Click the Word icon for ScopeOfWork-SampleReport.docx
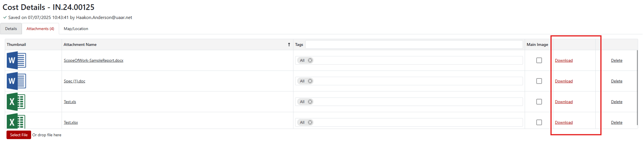This screenshot has height=147, width=644. tap(16, 60)
